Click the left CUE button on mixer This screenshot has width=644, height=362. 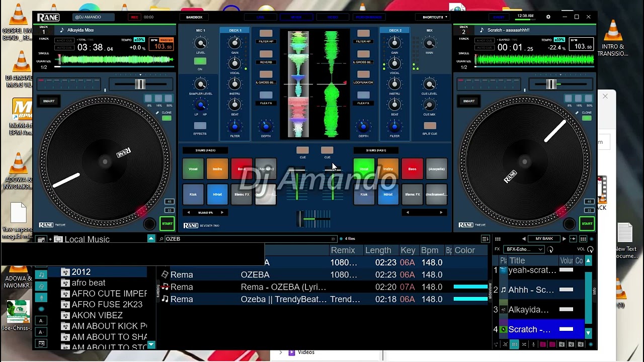coord(302,150)
